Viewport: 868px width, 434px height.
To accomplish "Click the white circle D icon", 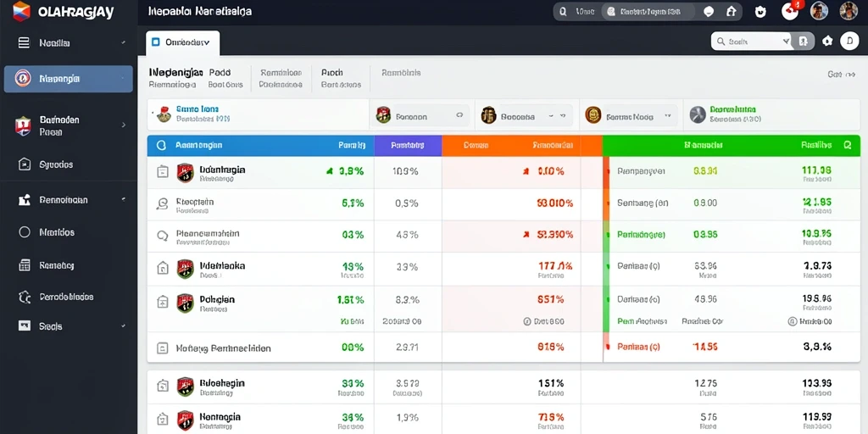I will click(849, 41).
